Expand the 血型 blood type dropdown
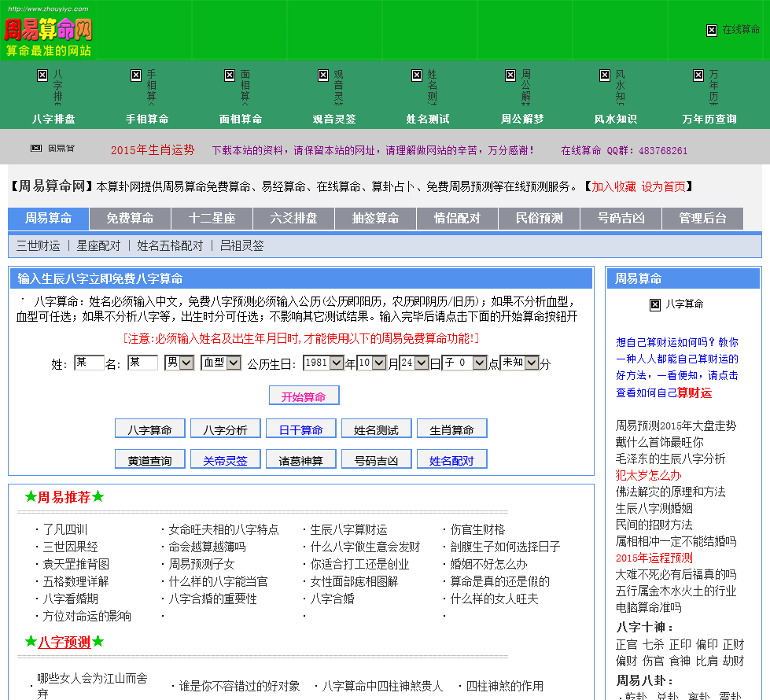Screen dimensions: 770x700 [x=220, y=363]
